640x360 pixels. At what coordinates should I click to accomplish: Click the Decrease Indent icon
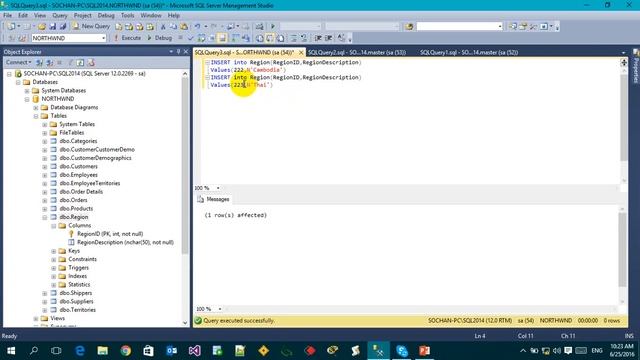click(318, 38)
